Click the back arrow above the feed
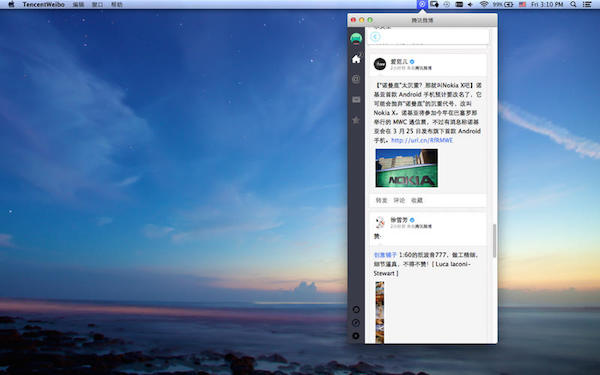Image resolution: width=600 pixels, height=375 pixels. click(x=375, y=37)
